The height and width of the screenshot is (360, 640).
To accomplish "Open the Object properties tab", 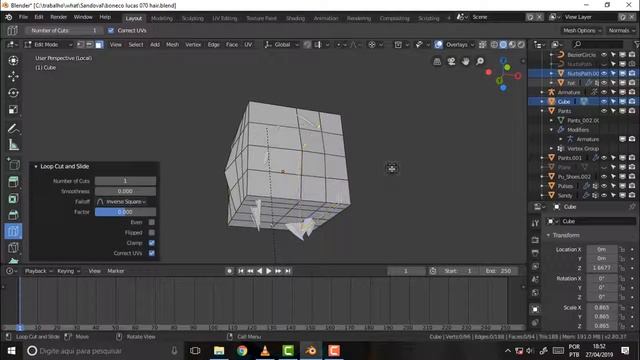I will click(x=535, y=309).
